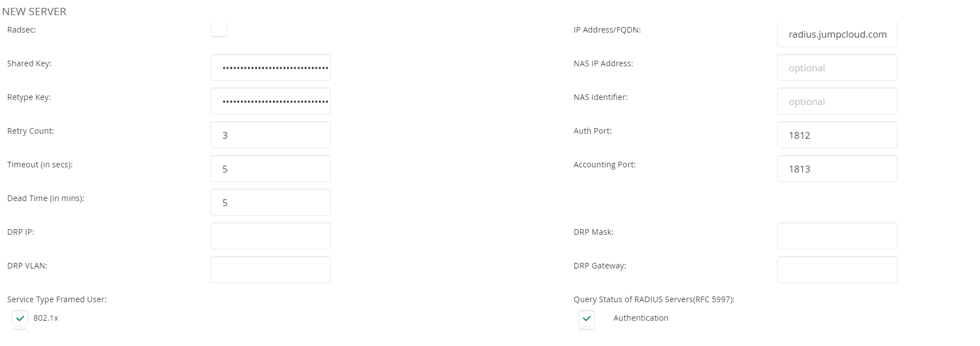980x346 pixels.
Task: Click the 802.1x label text
Action: tap(45, 318)
